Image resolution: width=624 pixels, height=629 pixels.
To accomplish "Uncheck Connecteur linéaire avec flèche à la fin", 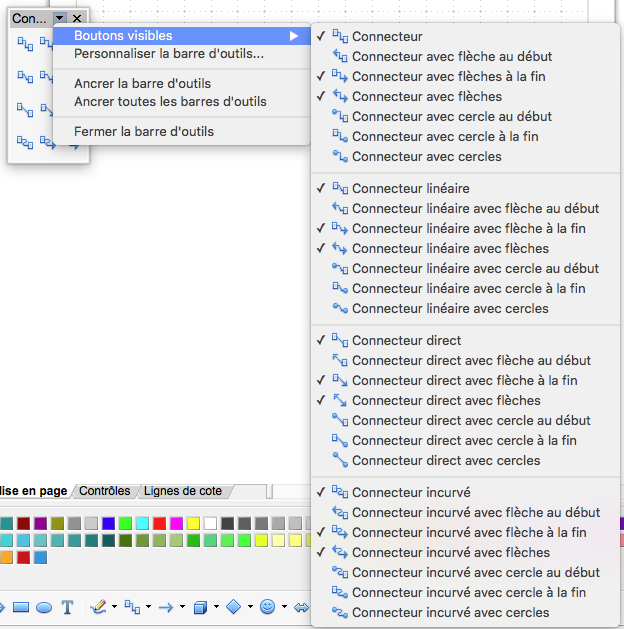I will (466, 229).
